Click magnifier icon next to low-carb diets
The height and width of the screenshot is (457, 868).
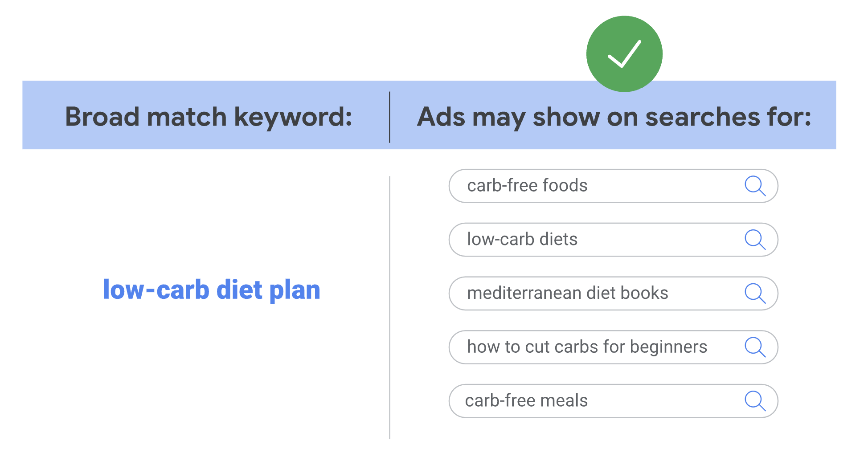pyautogui.click(x=755, y=240)
